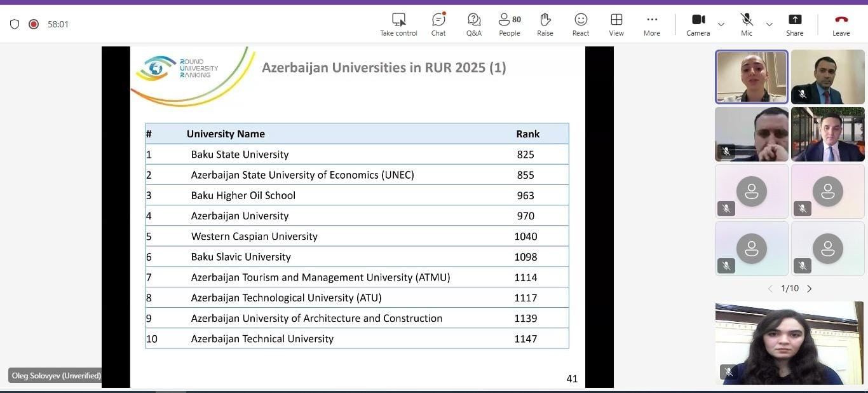Click the Take control icon
Viewport: 868px width, 393px height.
(x=398, y=20)
